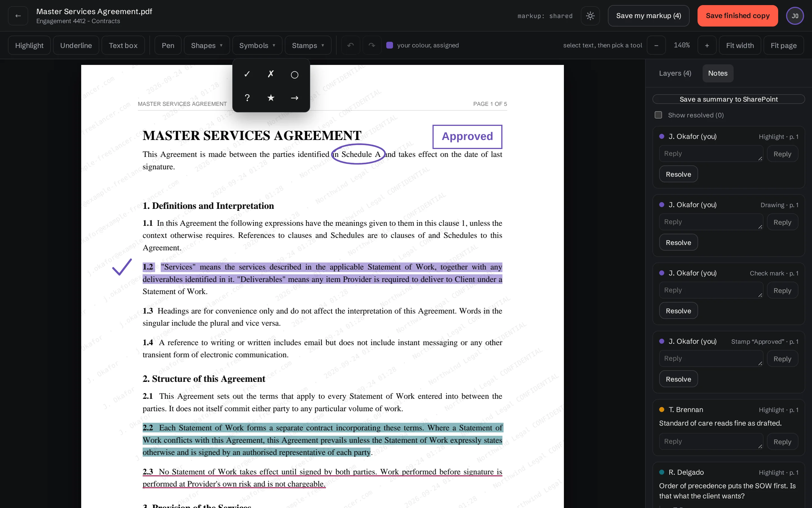Click the back arrow button

[18, 16]
